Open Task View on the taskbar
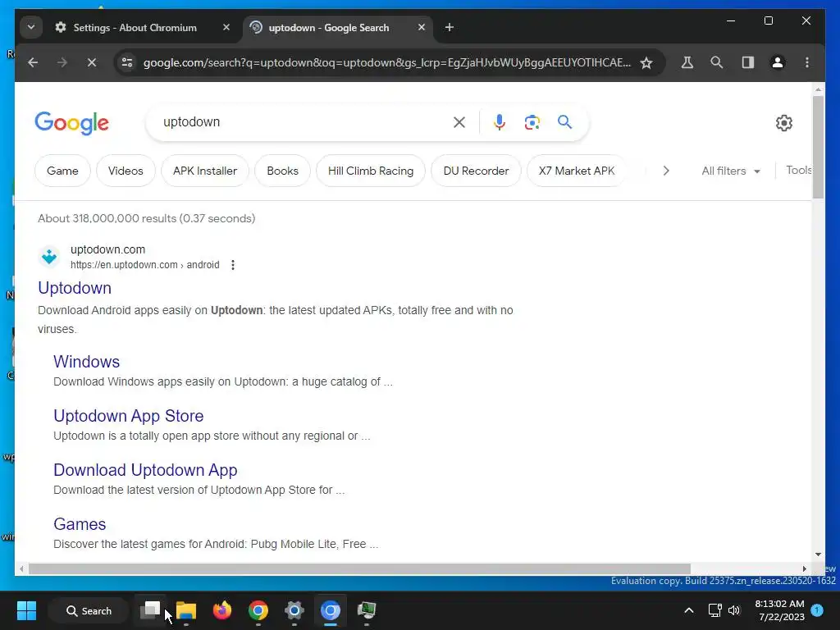840x630 pixels. tap(150, 610)
